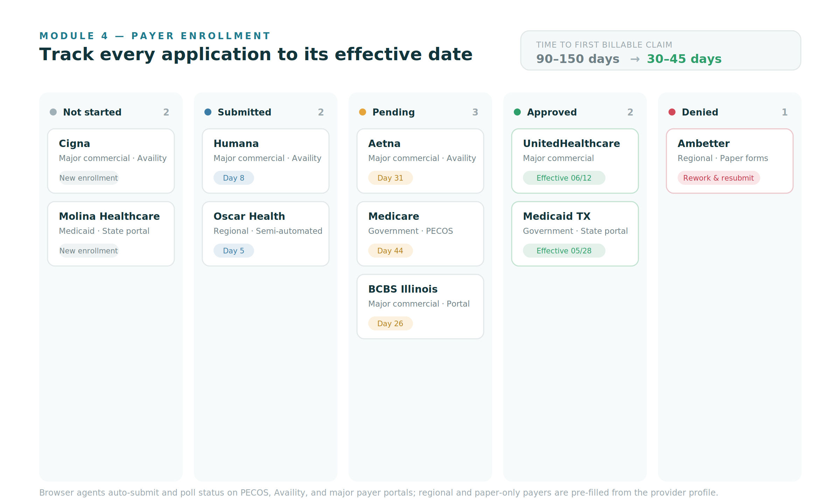Open the Humana application card

(266, 161)
